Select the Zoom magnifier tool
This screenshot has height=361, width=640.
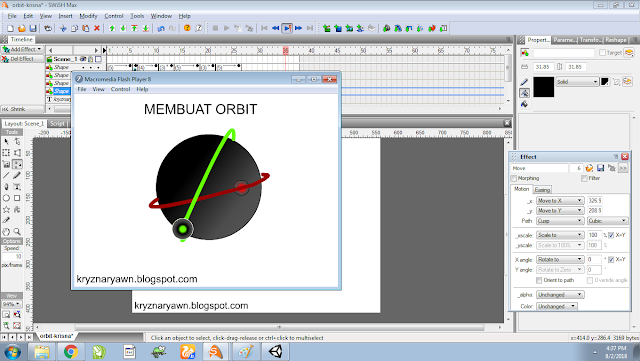pyautogui.click(x=17, y=232)
